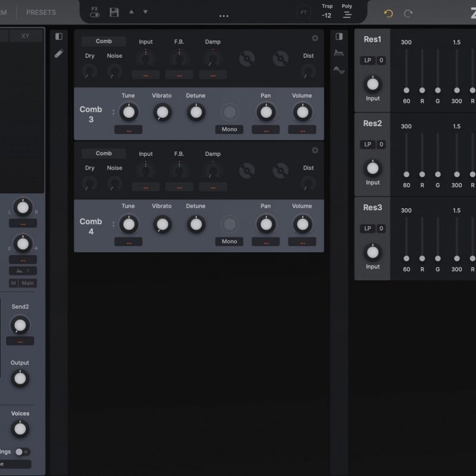The image size is (476, 476).
Task: Open Comb 4 settings gear
Action: coord(315,151)
